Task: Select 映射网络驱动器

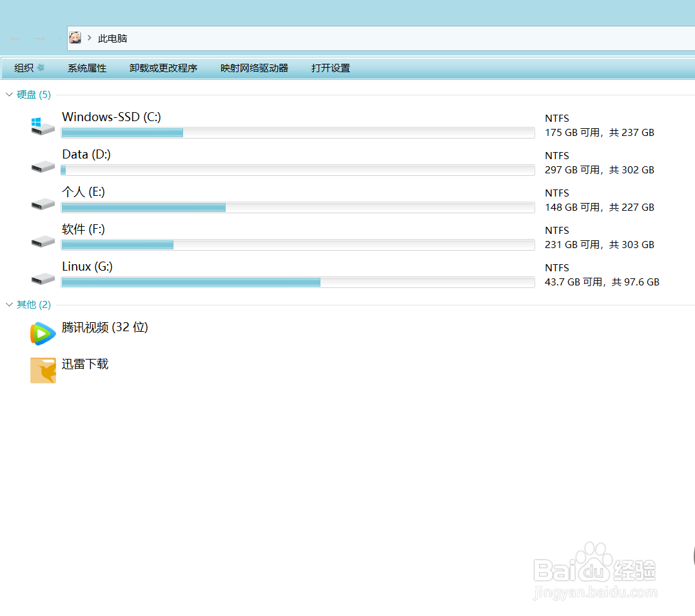Action: click(x=254, y=68)
